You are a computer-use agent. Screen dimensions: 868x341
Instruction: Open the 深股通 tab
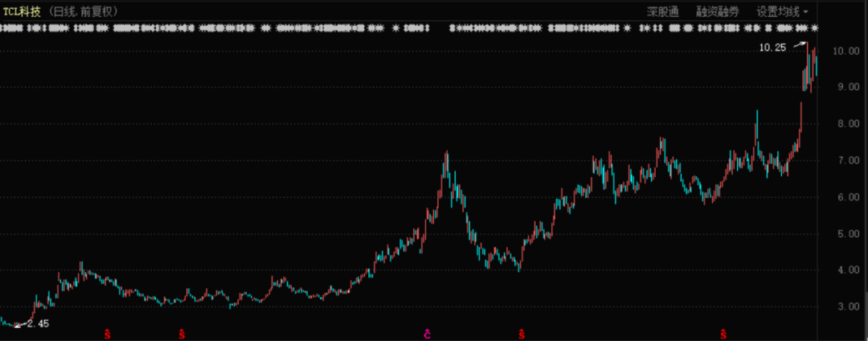pyautogui.click(x=663, y=11)
